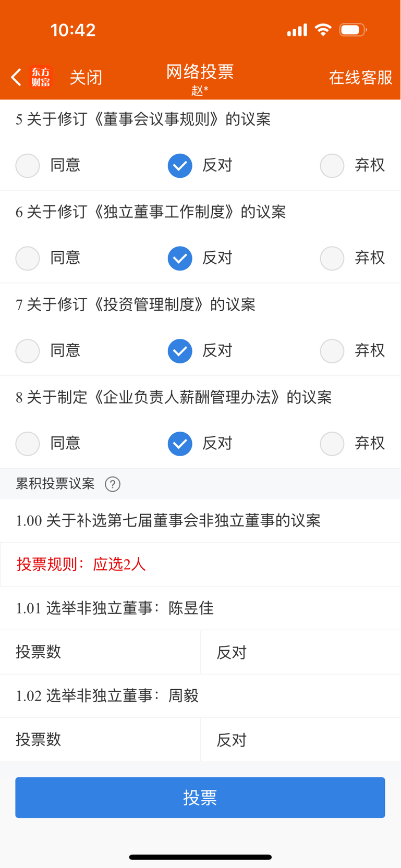401x868 pixels.
Task: Select 弃权 for proposal 6
Action: click(x=332, y=259)
